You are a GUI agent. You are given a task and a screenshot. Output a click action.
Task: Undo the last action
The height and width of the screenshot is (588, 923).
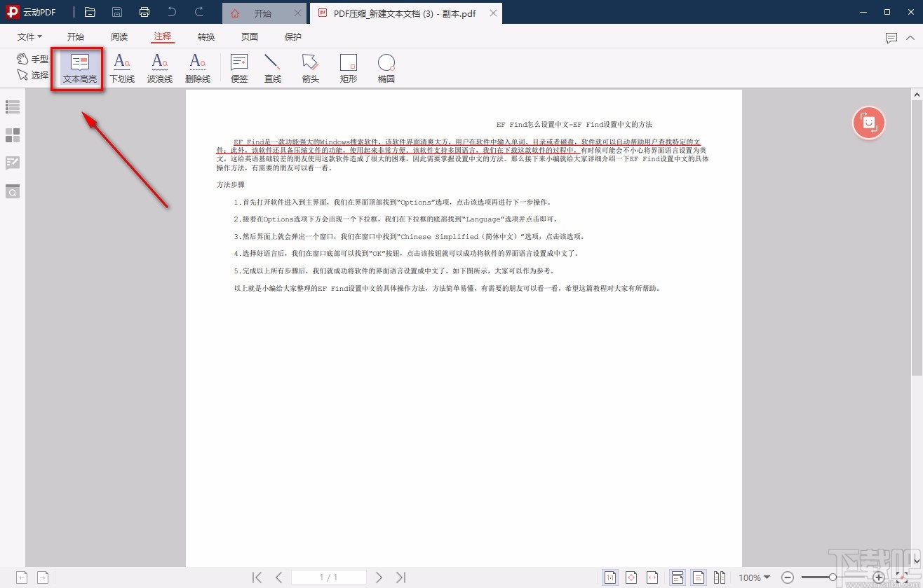click(x=172, y=12)
